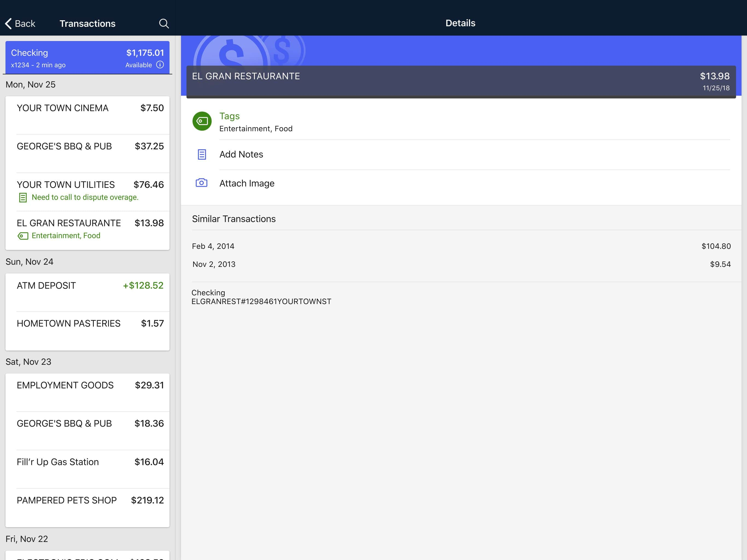Open GEORGE'S BBQ & PUB $18.36 transaction
The height and width of the screenshot is (560, 747).
click(x=87, y=431)
